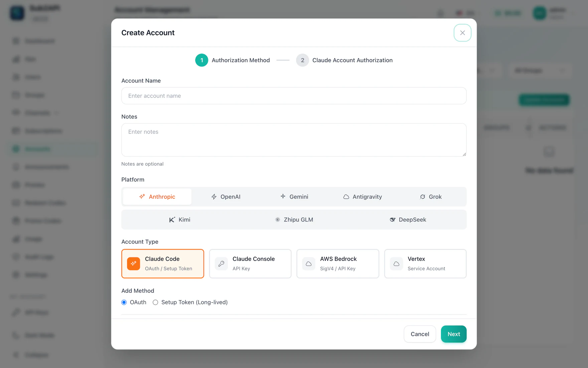
Task: Click the orange Claude Code sparkle icon
Action: coord(134,264)
